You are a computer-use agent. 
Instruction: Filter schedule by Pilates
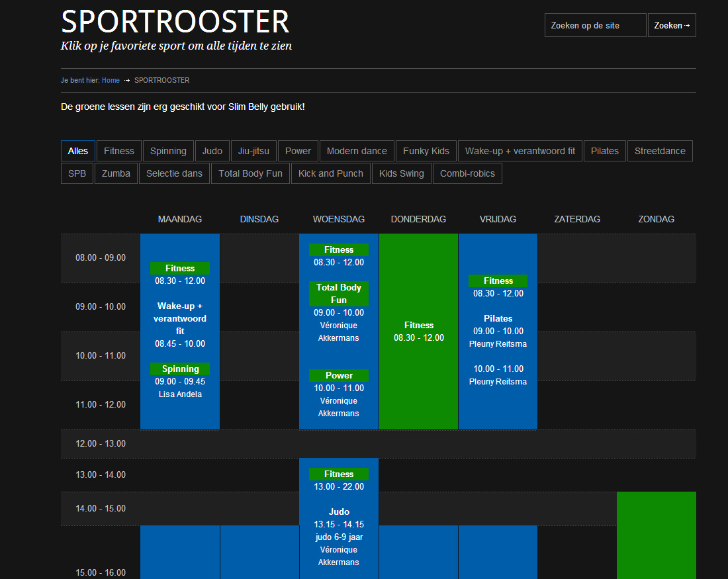[x=605, y=151]
